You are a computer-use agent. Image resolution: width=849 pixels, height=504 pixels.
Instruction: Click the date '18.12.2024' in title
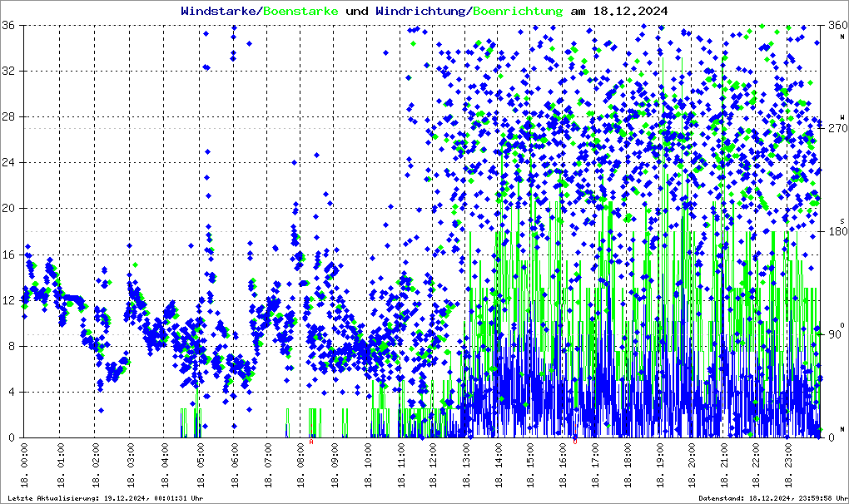[x=629, y=12]
